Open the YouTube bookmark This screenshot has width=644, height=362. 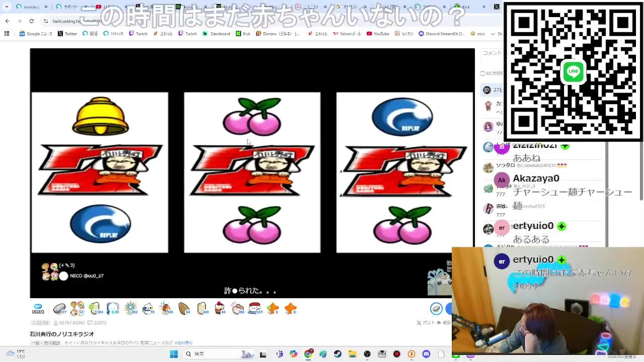pos(378,34)
